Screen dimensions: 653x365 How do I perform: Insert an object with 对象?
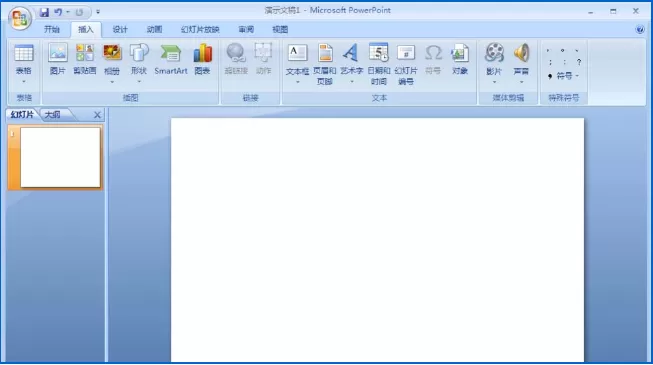(460, 59)
